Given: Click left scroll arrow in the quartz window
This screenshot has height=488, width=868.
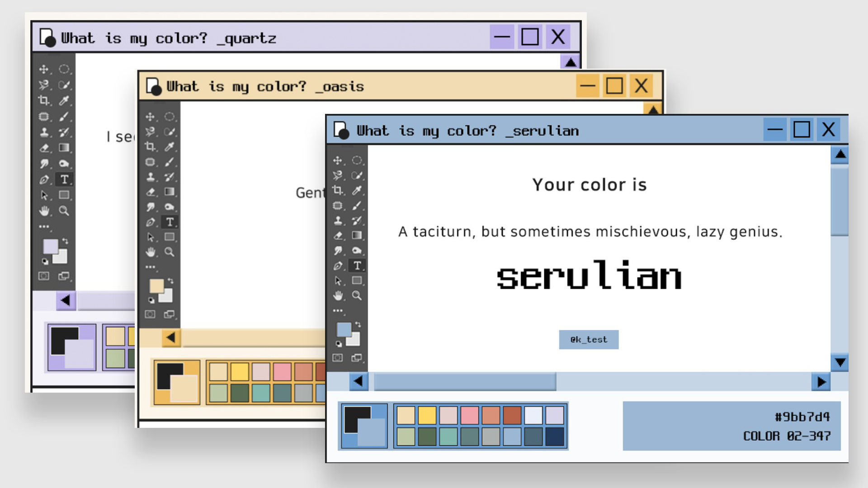Looking at the screenshot, I should point(66,300).
